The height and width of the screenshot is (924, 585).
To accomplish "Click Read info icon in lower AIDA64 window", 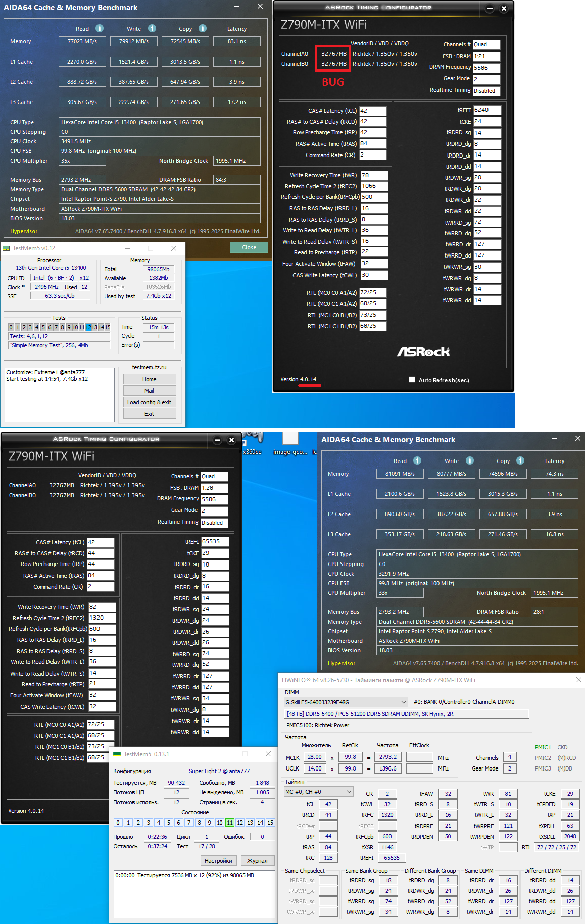I will pyautogui.click(x=417, y=460).
